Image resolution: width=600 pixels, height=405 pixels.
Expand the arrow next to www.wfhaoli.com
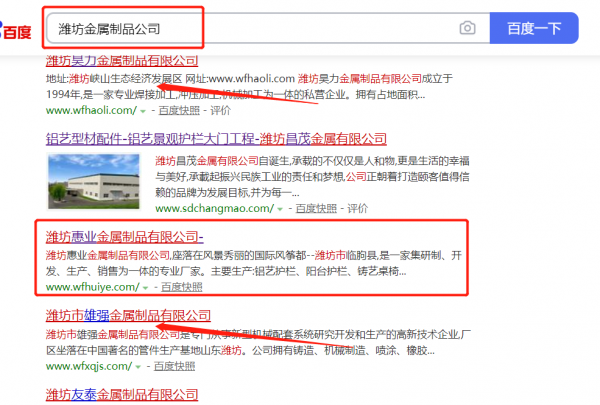click(x=143, y=110)
